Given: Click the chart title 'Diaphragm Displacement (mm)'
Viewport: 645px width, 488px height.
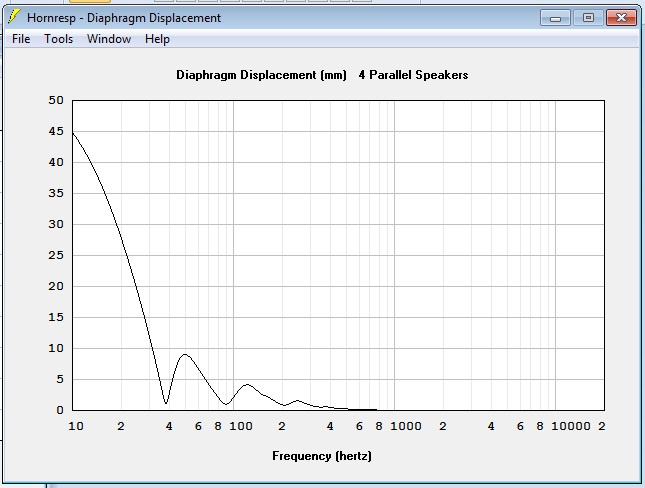Looking at the screenshot, I should [261, 75].
